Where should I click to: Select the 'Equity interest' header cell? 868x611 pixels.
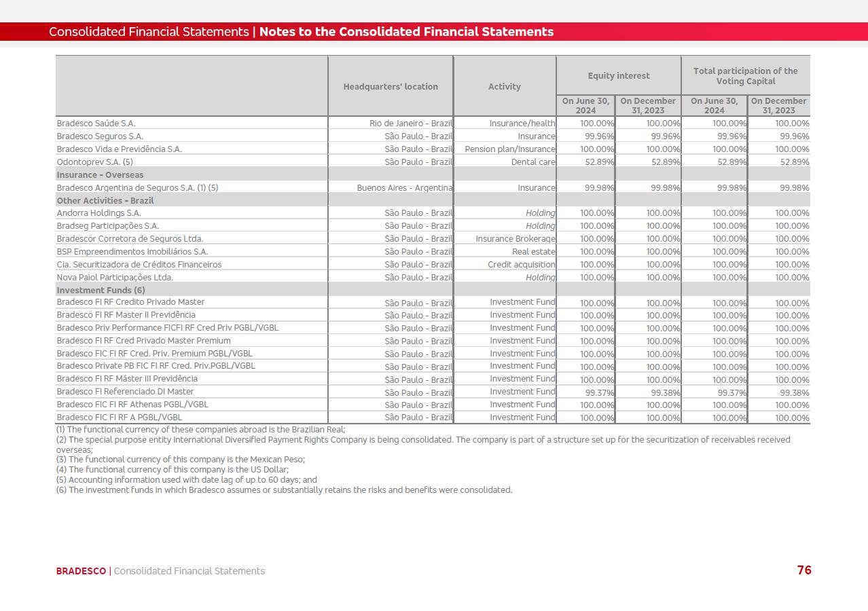(x=618, y=75)
